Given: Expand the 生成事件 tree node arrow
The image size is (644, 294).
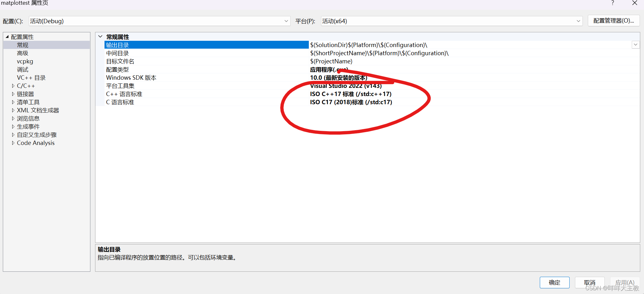Looking at the screenshot, I should coord(13,126).
